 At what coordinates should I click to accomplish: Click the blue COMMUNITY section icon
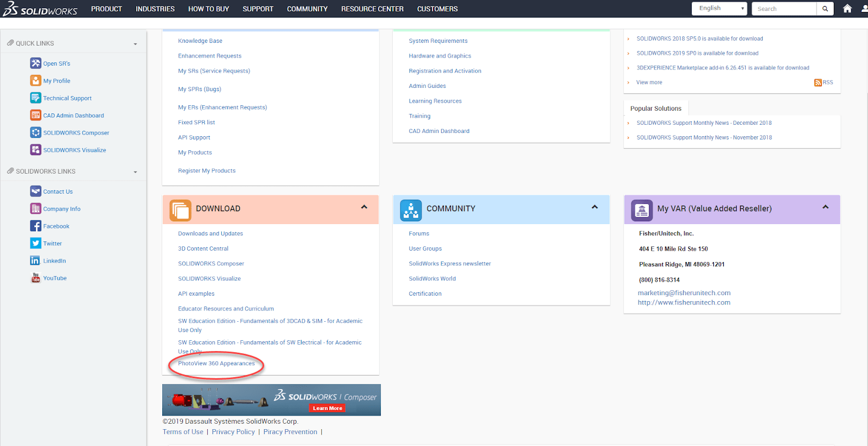pyautogui.click(x=411, y=210)
